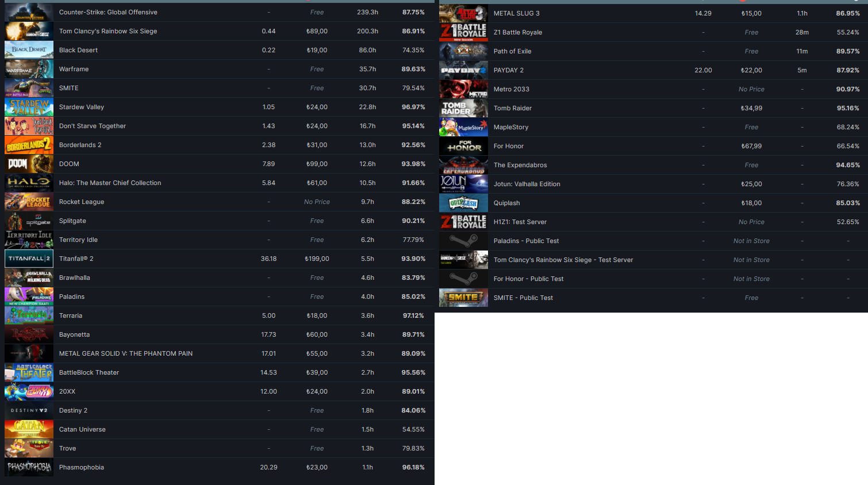Click the Path of Exile title
This screenshot has height=485, width=868.
pos(513,51)
